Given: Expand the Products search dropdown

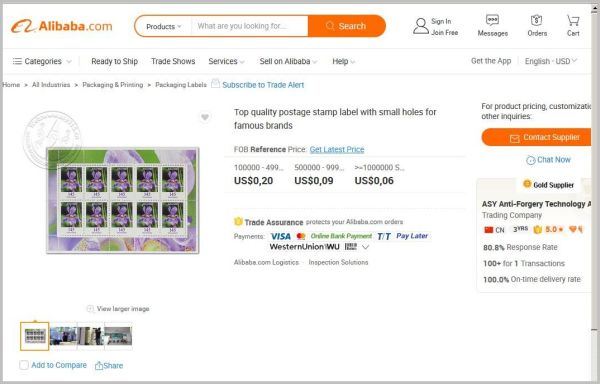Looking at the screenshot, I should [x=163, y=26].
